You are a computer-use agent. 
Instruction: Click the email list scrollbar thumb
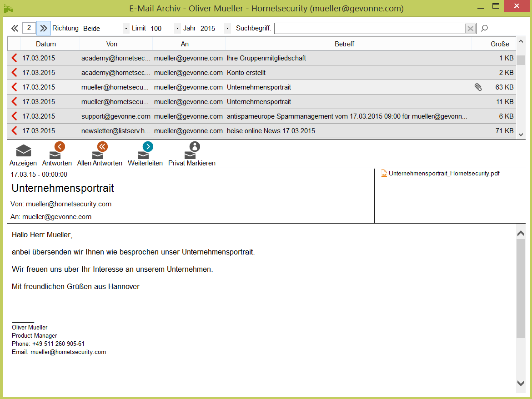(x=521, y=60)
